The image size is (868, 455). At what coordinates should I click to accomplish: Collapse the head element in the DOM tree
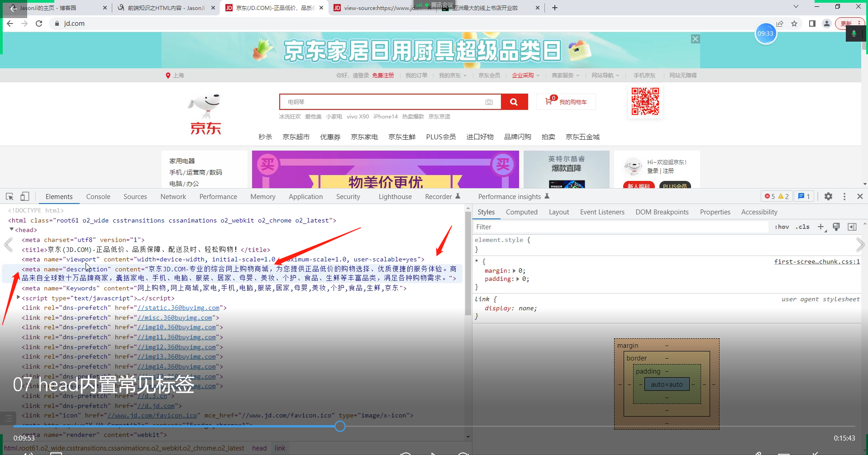click(x=12, y=230)
